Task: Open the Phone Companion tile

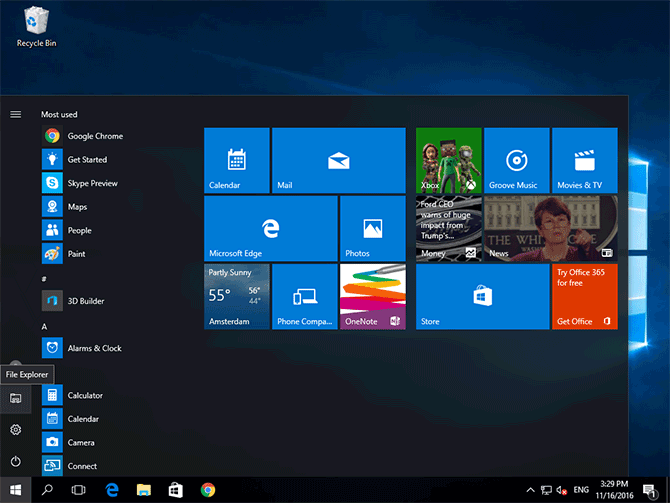Action: tap(305, 297)
